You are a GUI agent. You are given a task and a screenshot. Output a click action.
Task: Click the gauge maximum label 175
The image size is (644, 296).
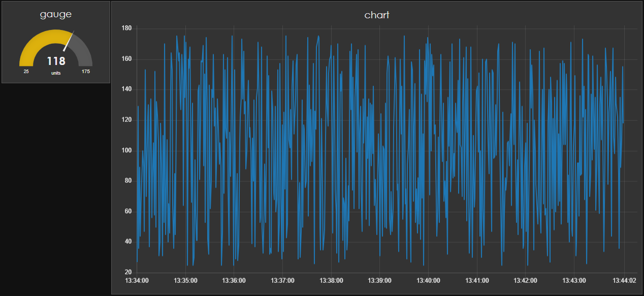(x=85, y=72)
